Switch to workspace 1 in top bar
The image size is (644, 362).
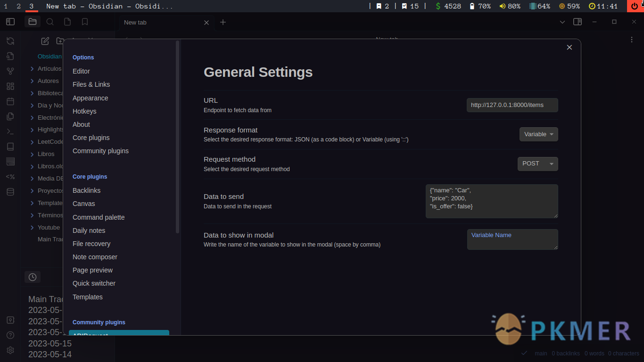6,6
